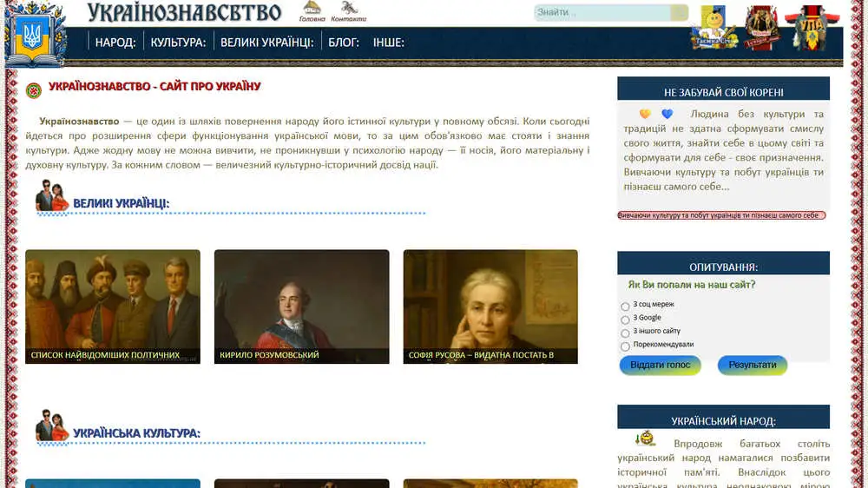The image size is (868, 488).
Task: Open the Контакти contacts icon
Action: tap(348, 11)
